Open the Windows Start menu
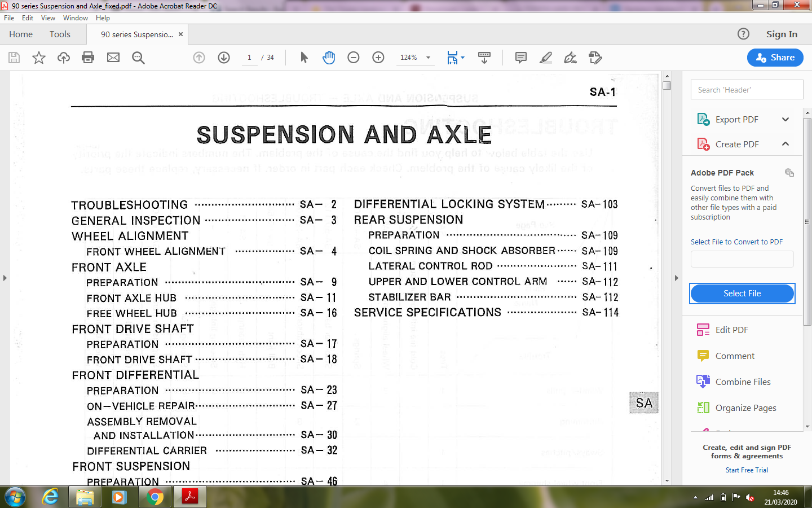The image size is (812, 508). [x=15, y=497]
